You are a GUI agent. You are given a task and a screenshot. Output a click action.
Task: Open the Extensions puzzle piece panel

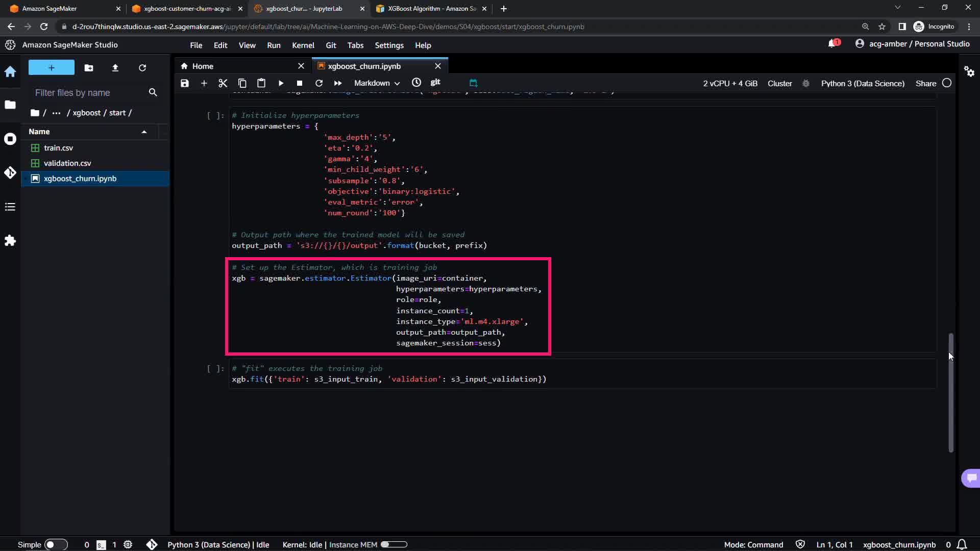10,241
